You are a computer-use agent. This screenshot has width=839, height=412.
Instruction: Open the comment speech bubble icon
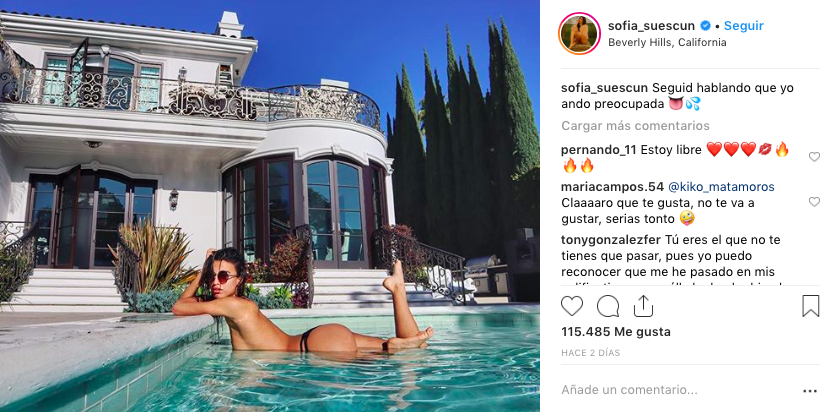pos(608,306)
